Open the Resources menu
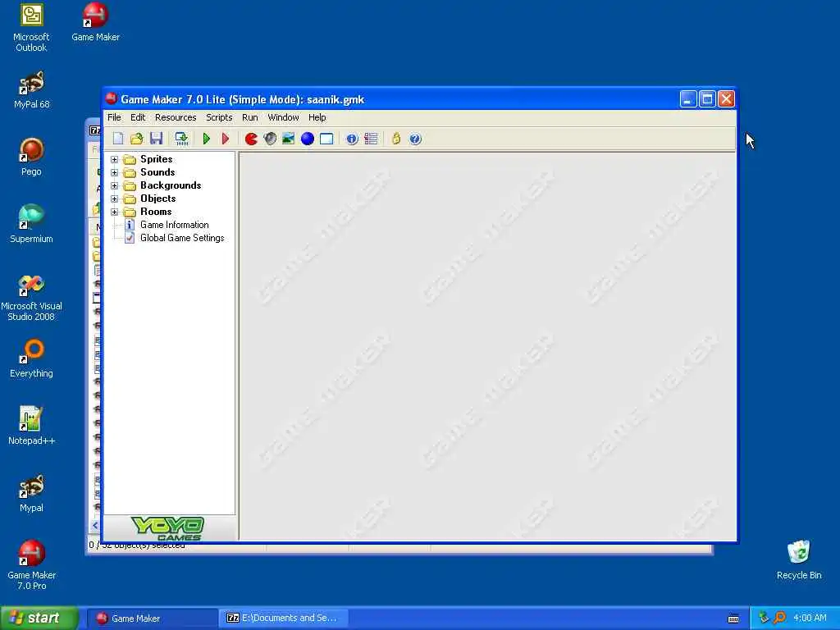The image size is (840, 630). pos(176,117)
